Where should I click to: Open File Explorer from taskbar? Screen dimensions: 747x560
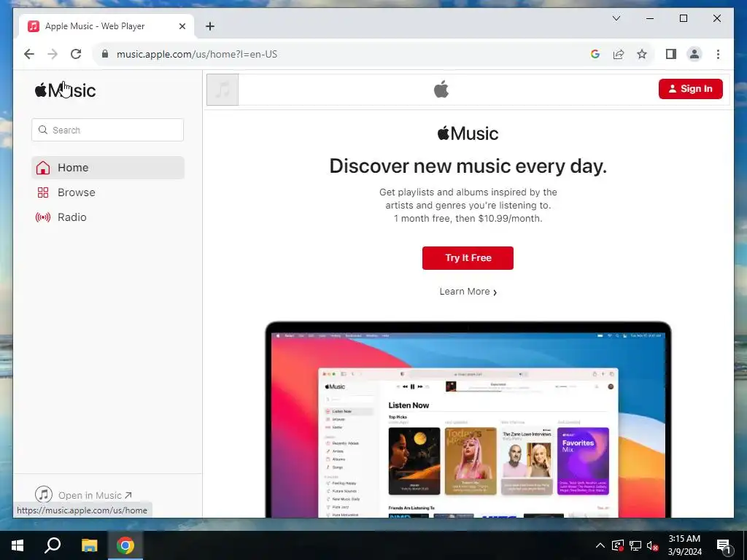click(89, 545)
